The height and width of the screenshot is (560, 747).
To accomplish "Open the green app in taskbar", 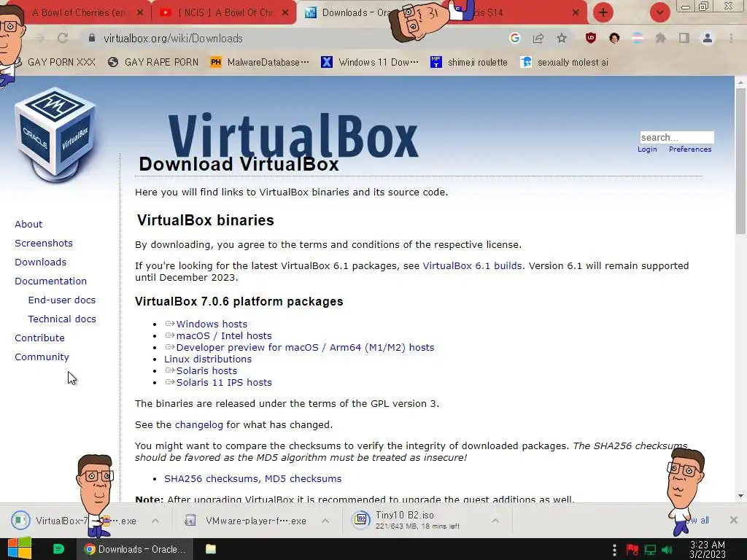I will pos(58,549).
